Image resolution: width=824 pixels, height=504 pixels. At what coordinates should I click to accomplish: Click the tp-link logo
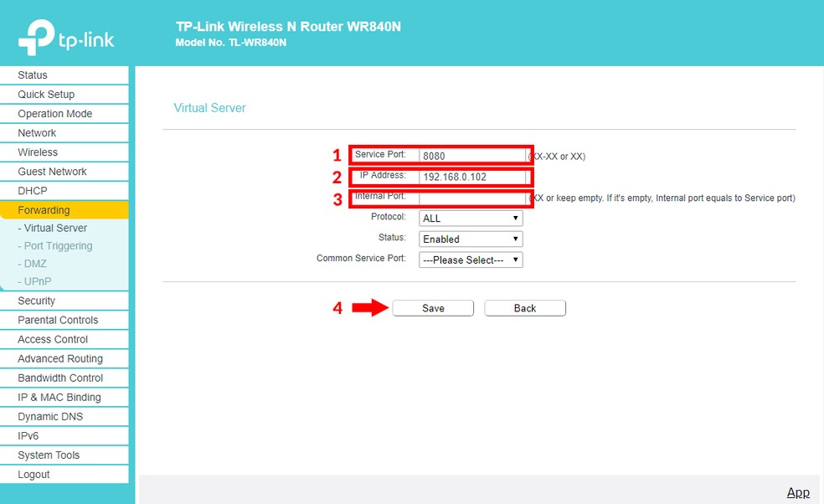pyautogui.click(x=66, y=38)
